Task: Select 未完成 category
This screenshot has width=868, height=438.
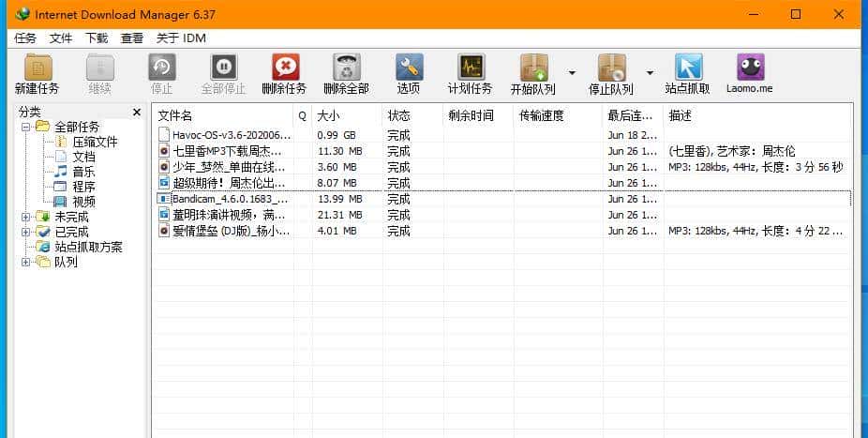Action: click(x=71, y=217)
